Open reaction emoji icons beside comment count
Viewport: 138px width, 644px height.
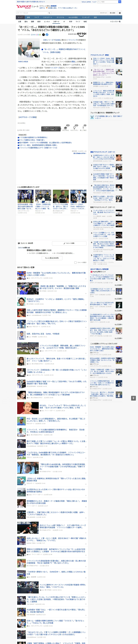pos(38,35)
